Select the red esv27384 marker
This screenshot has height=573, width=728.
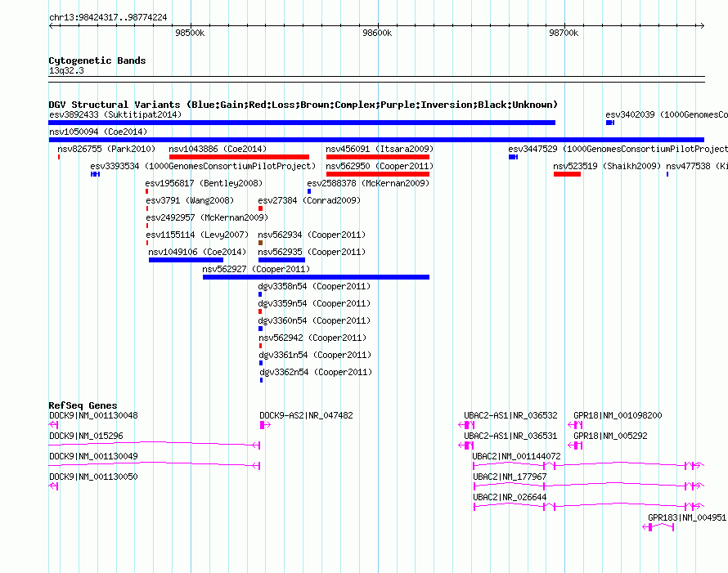[x=260, y=208]
